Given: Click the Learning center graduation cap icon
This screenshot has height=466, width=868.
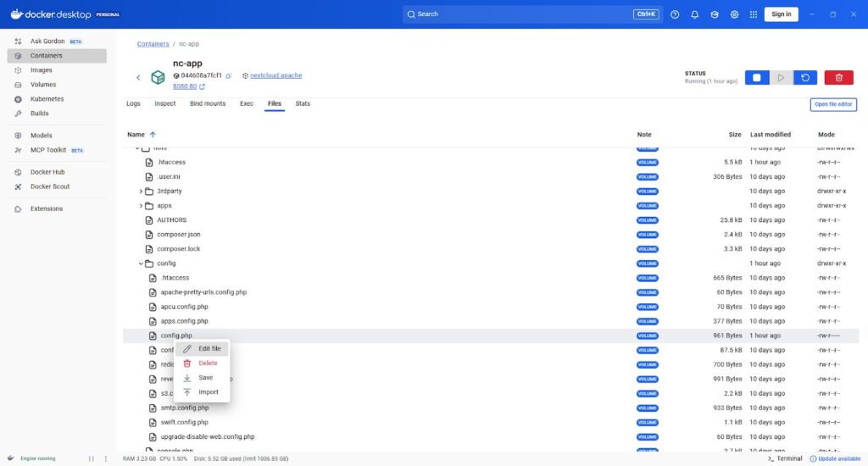Looking at the screenshot, I should pos(715,14).
